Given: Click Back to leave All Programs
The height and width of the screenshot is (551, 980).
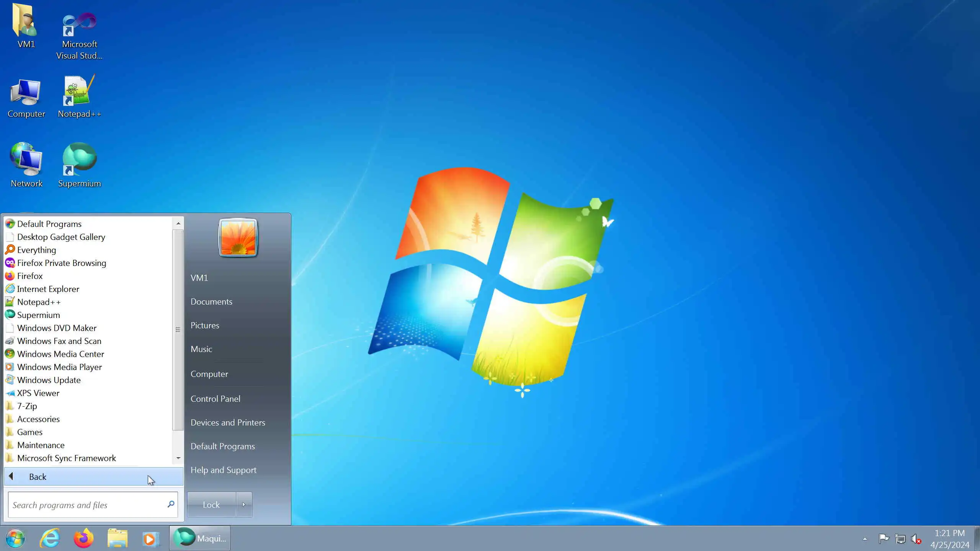Looking at the screenshot, I should point(38,477).
